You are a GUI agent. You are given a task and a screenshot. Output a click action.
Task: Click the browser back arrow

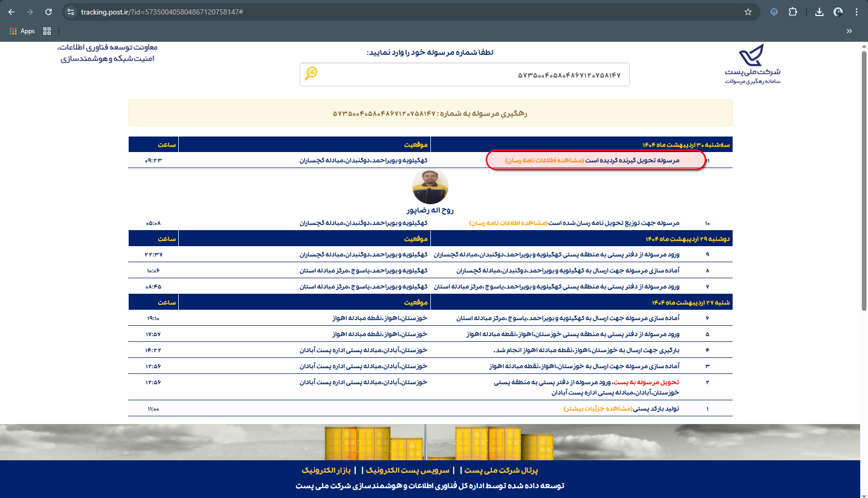(x=11, y=12)
